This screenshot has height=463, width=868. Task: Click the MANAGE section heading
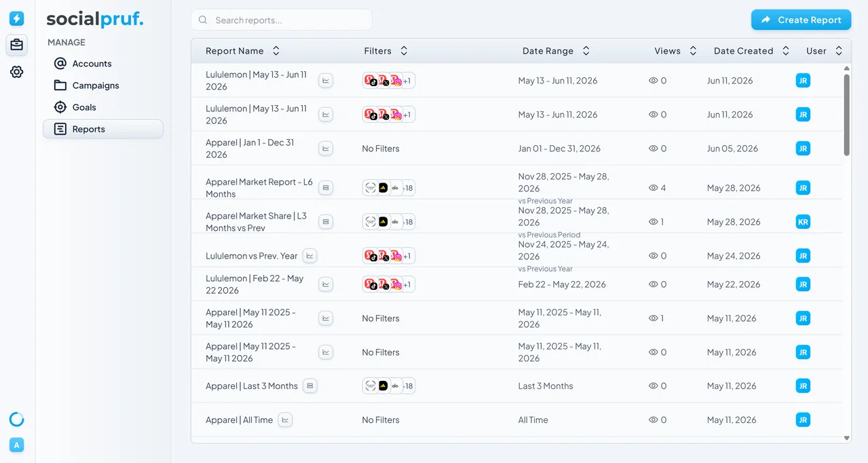point(67,42)
